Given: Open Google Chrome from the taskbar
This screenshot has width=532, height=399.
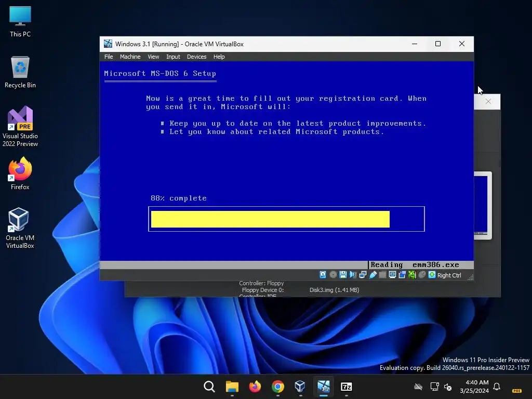Looking at the screenshot, I should pos(277,387).
